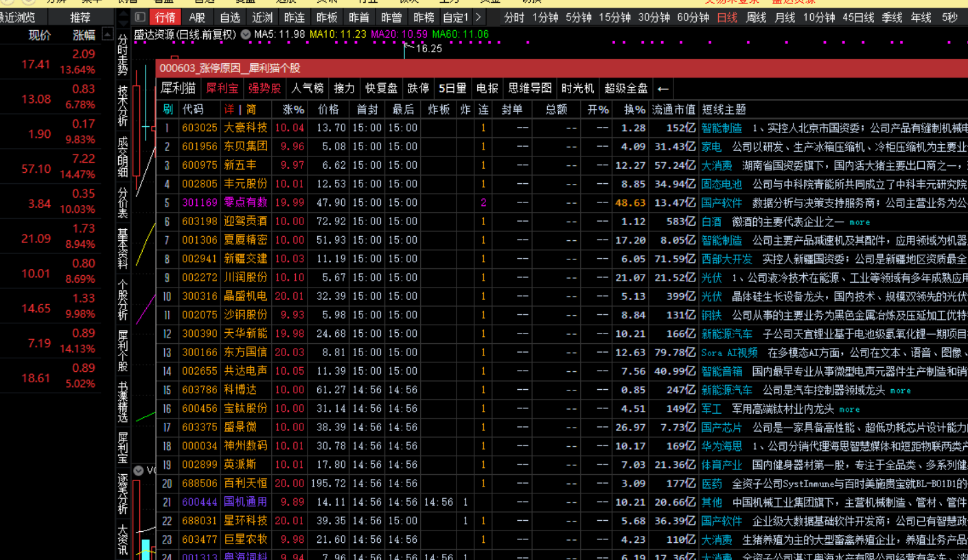Click the 快复盘 button
The image size is (968, 560).
pos(382,89)
